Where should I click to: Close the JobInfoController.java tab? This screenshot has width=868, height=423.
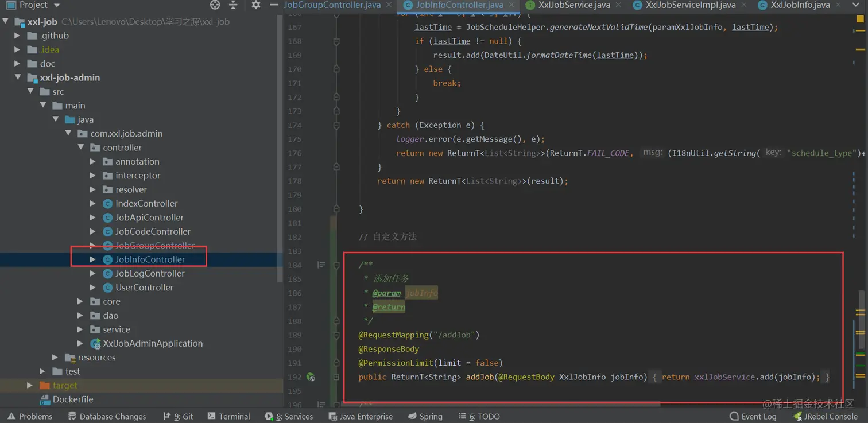click(511, 5)
